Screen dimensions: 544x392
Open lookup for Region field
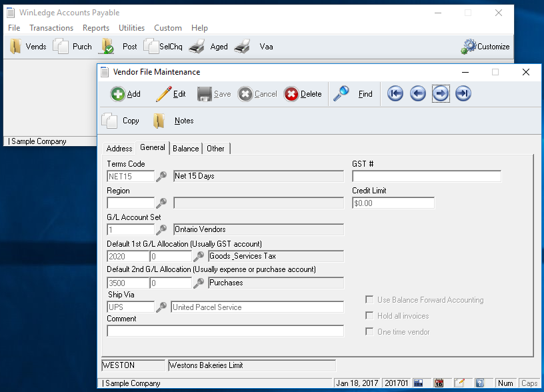[161, 203]
